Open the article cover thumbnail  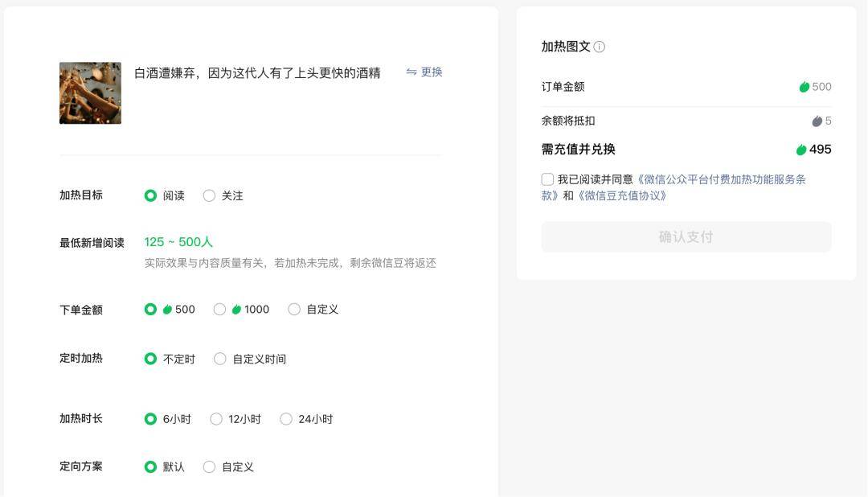point(90,93)
